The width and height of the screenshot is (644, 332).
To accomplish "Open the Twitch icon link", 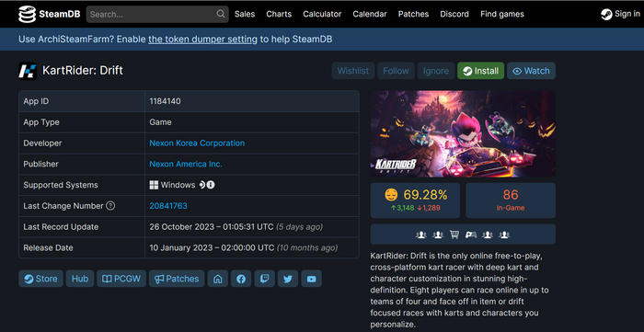I will [265, 279].
